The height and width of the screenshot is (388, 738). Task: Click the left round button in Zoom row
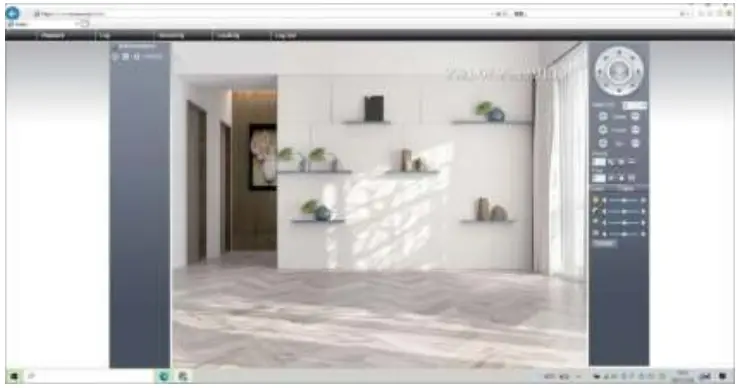point(603,116)
